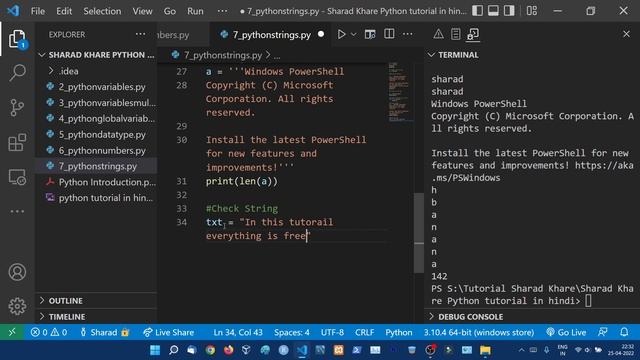Open 2_pythonvariables.py file
Viewport: 640px width, 360px height.
96,87
